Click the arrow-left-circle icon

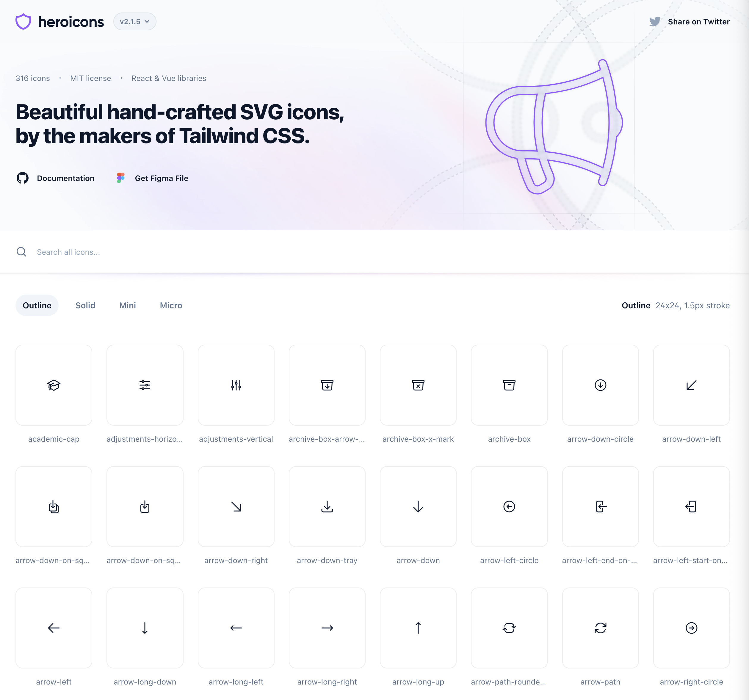pyautogui.click(x=509, y=506)
